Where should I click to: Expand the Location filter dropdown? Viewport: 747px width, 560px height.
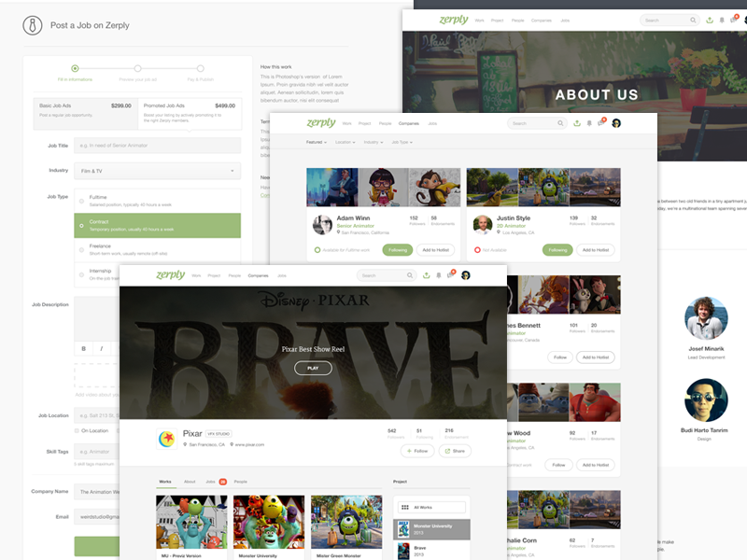[345, 143]
